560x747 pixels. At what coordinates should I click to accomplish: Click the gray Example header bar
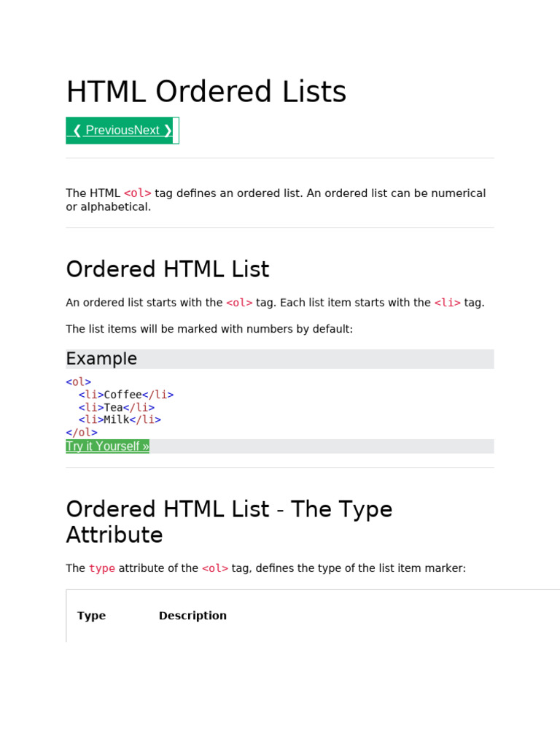(x=279, y=359)
